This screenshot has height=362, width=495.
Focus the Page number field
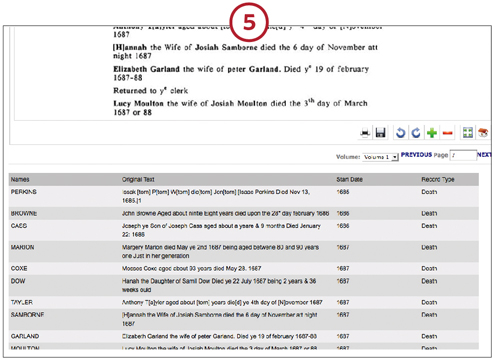point(463,155)
